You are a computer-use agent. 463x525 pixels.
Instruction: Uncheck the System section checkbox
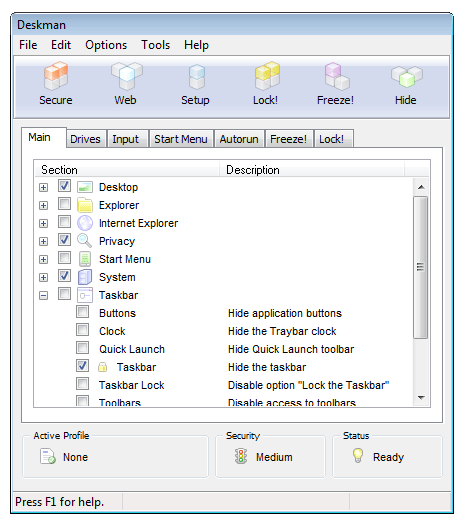coord(64,276)
